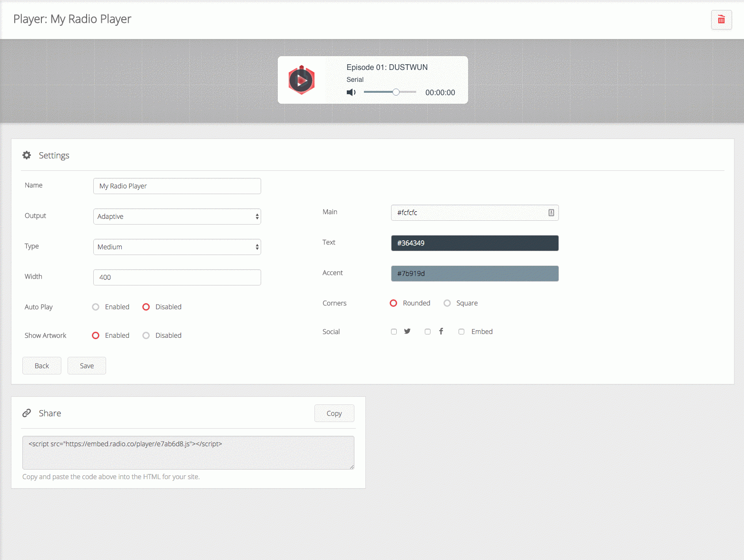This screenshot has width=744, height=560.
Task: Click the 'Share' section heading
Action: (x=50, y=413)
